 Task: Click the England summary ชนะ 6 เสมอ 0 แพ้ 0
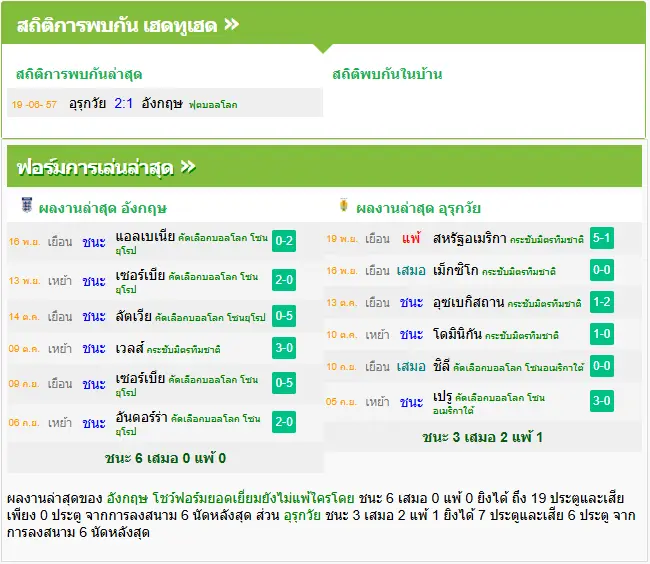click(x=165, y=458)
